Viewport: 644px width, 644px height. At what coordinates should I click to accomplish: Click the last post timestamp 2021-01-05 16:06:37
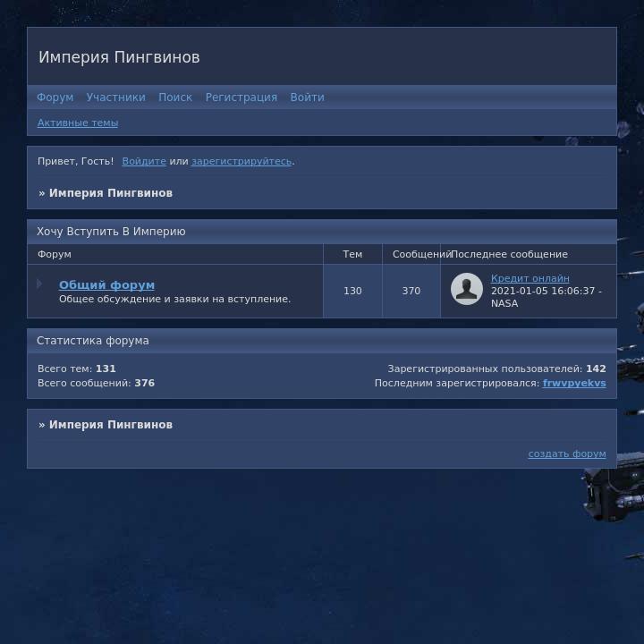(x=543, y=292)
